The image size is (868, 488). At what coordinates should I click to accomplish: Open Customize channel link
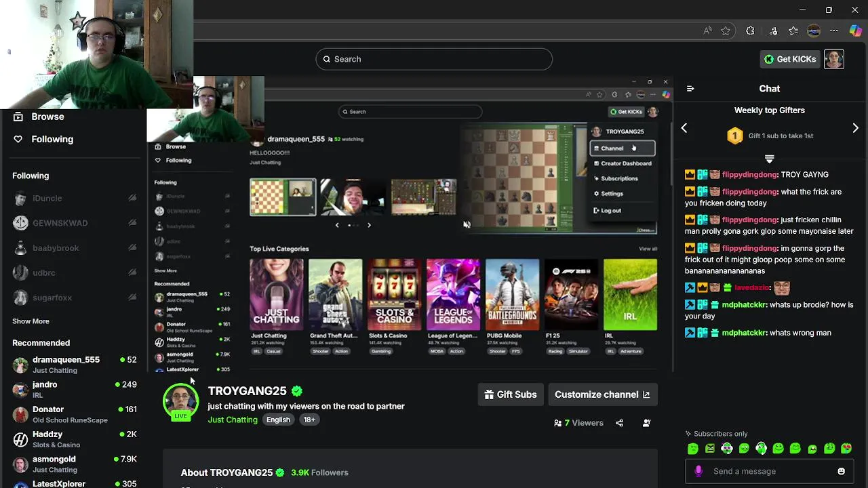602,394
